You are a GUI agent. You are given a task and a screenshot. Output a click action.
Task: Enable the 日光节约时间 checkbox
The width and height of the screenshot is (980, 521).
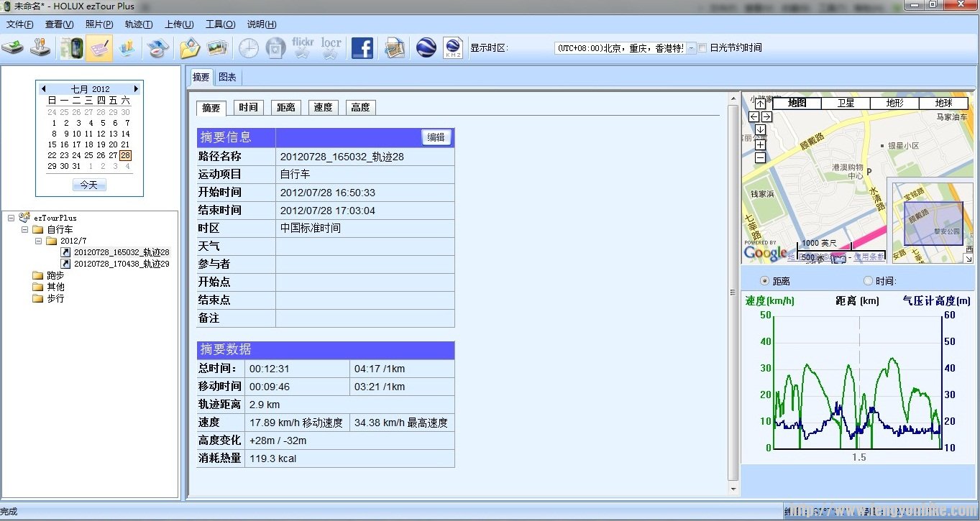click(x=701, y=48)
